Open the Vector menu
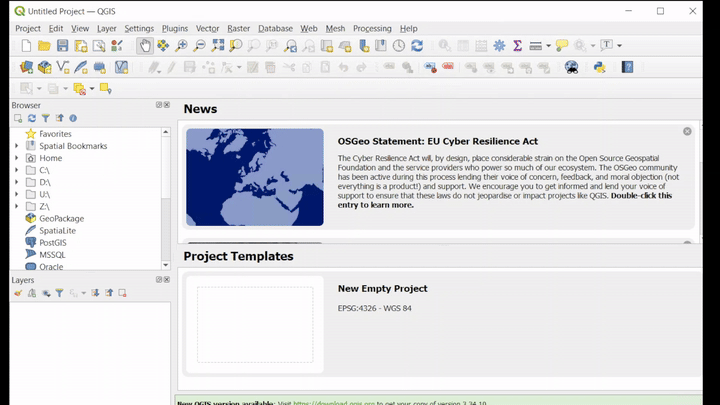720x405 pixels. [207, 28]
